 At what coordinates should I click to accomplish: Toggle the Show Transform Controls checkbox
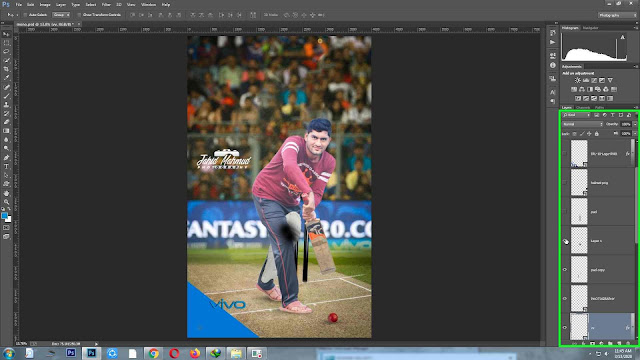pyautogui.click(x=79, y=15)
